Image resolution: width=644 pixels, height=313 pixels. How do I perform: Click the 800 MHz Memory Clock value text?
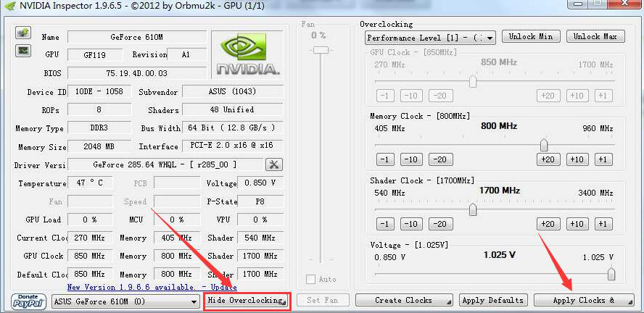tap(499, 126)
